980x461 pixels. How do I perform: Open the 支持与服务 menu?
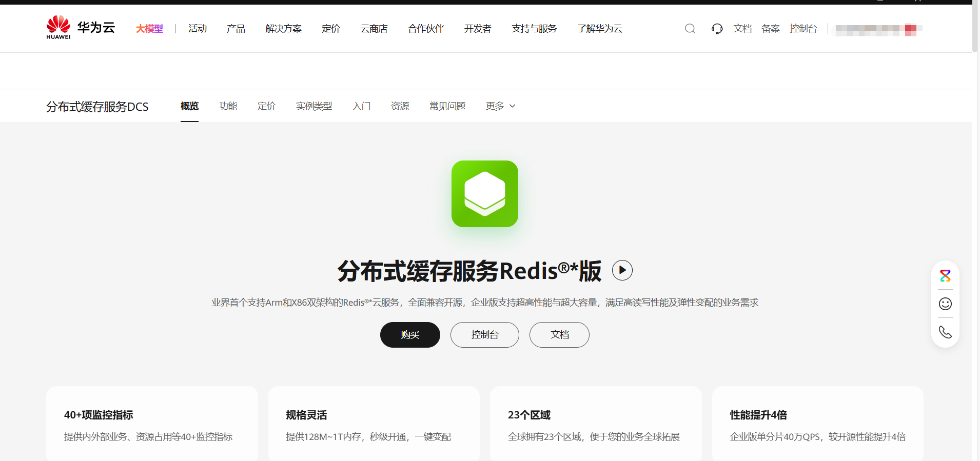coord(534,29)
